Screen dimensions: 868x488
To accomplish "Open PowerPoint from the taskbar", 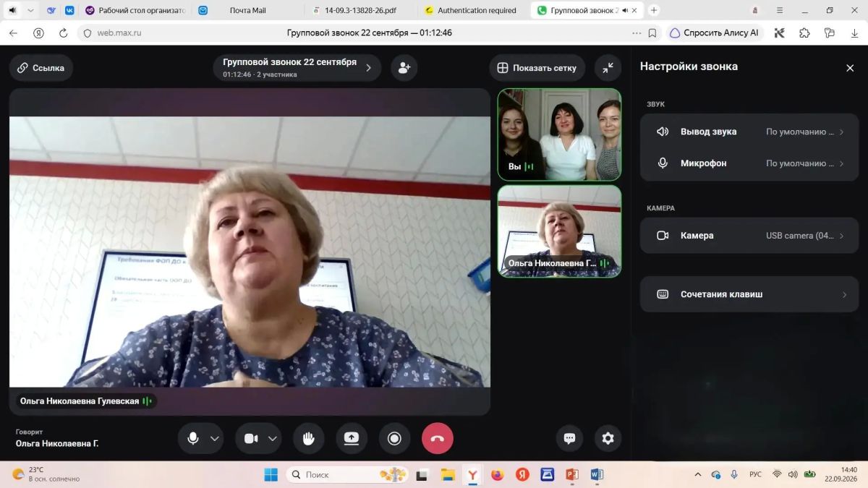I will coord(571,474).
